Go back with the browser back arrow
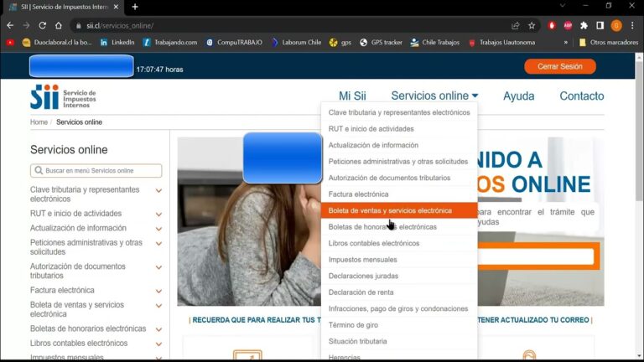 click(10, 25)
